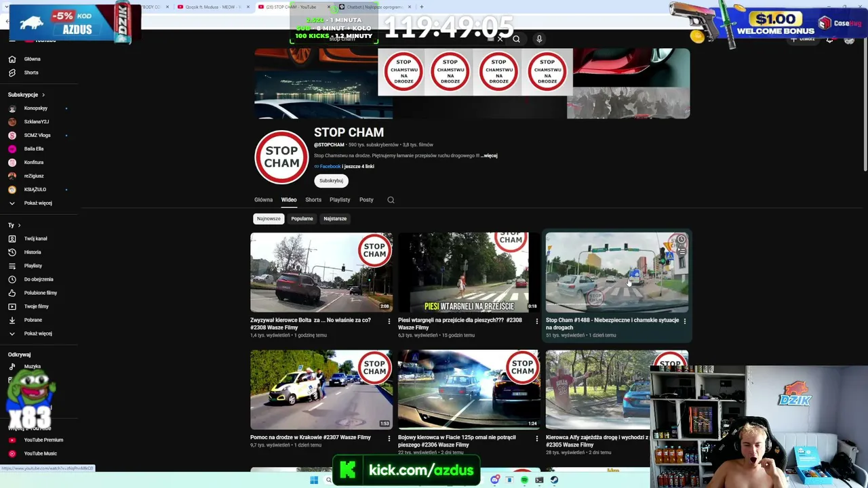The width and height of the screenshot is (868, 488).
Task: Open options menu for Zwyzywał kierowcę Bolta video
Action: coord(389,321)
